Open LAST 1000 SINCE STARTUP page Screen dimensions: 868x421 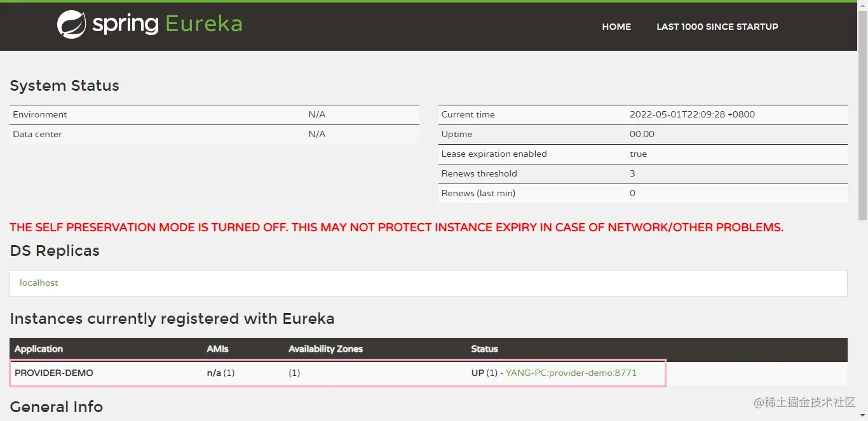pos(717,27)
